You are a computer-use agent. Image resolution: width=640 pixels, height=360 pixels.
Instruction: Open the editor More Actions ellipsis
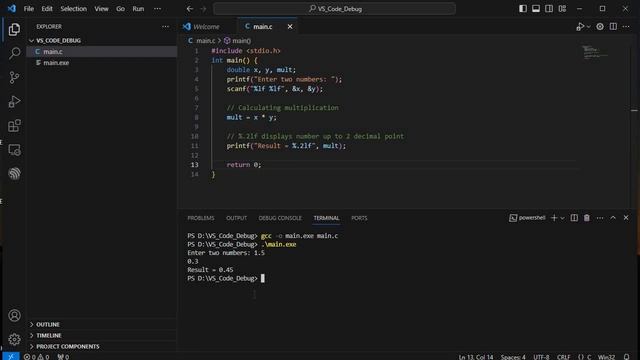(x=626, y=27)
